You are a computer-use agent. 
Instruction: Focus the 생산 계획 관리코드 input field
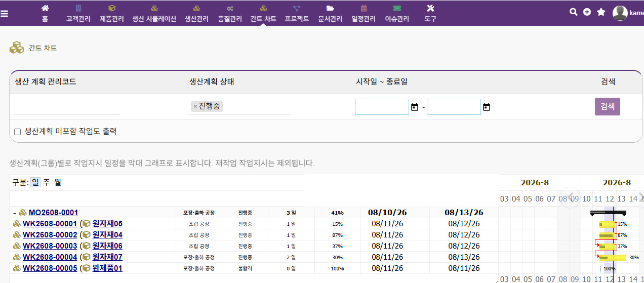click(x=67, y=107)
